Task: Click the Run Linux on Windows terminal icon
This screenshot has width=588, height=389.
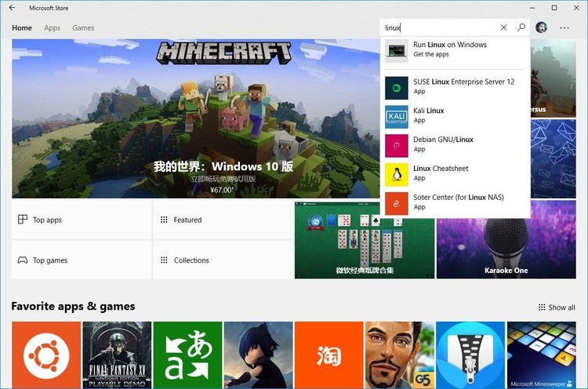Action: click(397, 51)
